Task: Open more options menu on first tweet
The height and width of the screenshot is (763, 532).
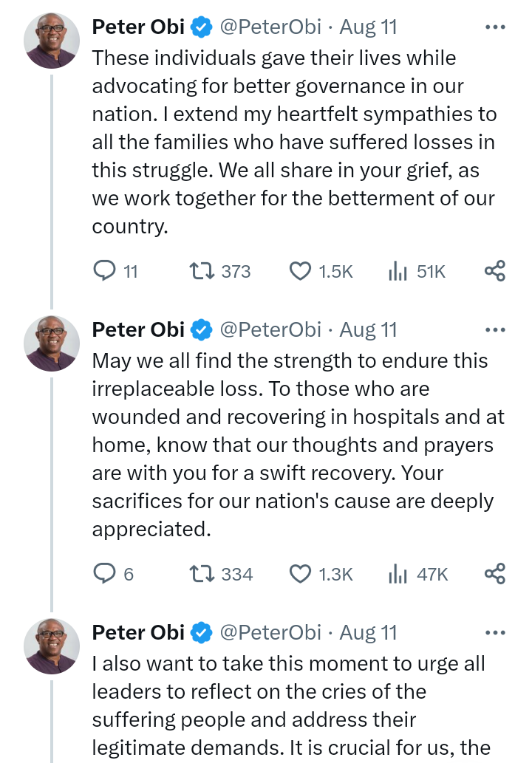Action: [x=494, y=27]
